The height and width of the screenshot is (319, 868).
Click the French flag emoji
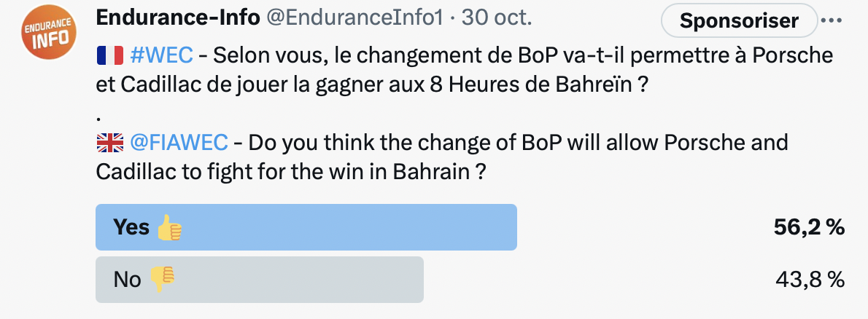(109, 56)
